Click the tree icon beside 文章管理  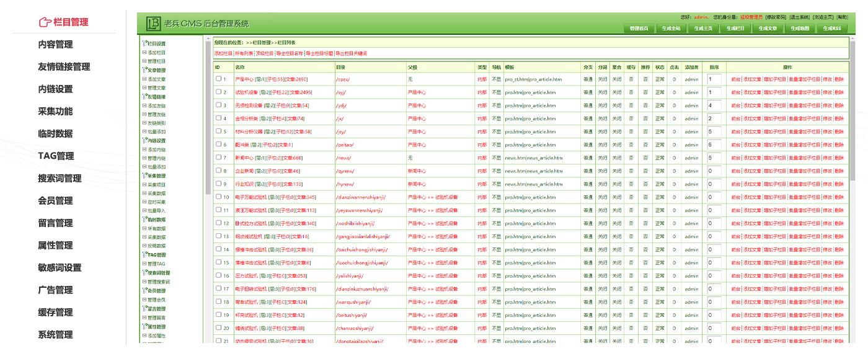click(x=144, y=70)
